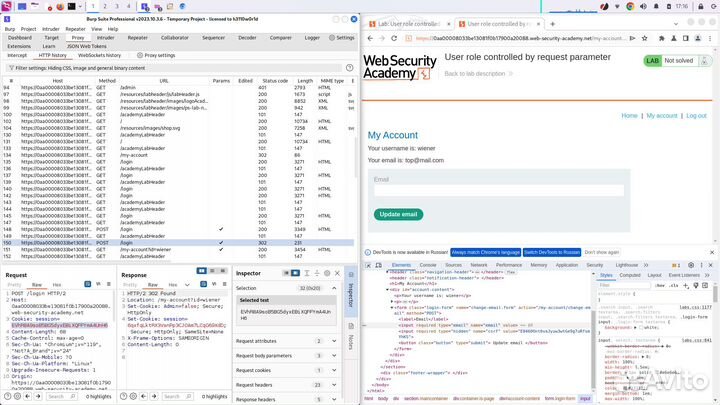Switch to Intruder tab in Burp
This screenshot has height=405, width=720.
[105, 38]
